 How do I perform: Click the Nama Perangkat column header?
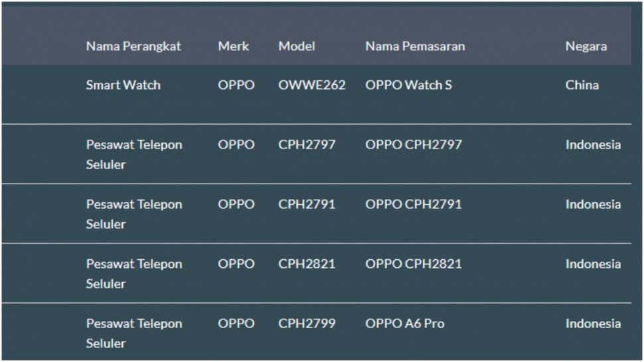(x=133, y=46)
